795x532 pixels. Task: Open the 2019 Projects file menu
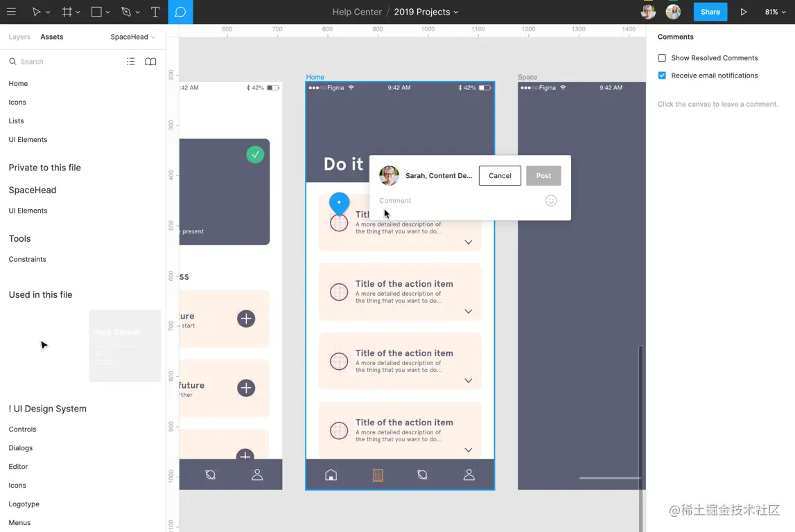(426, 12)
